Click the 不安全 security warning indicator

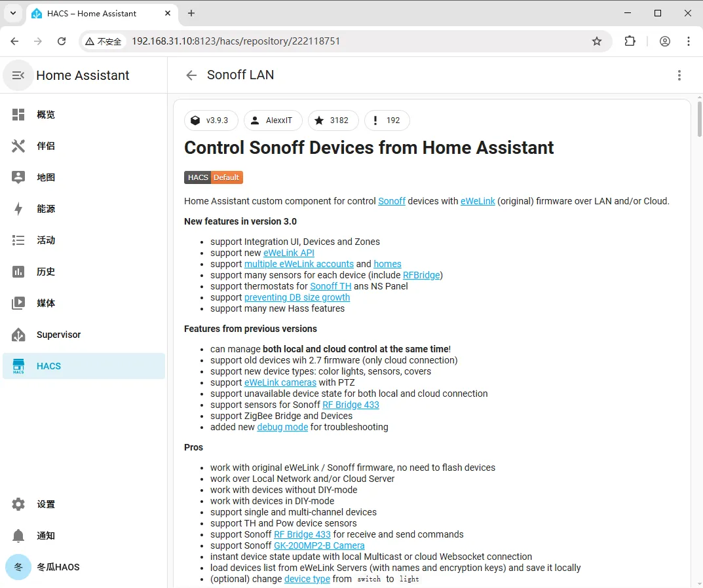pos(104,41)
